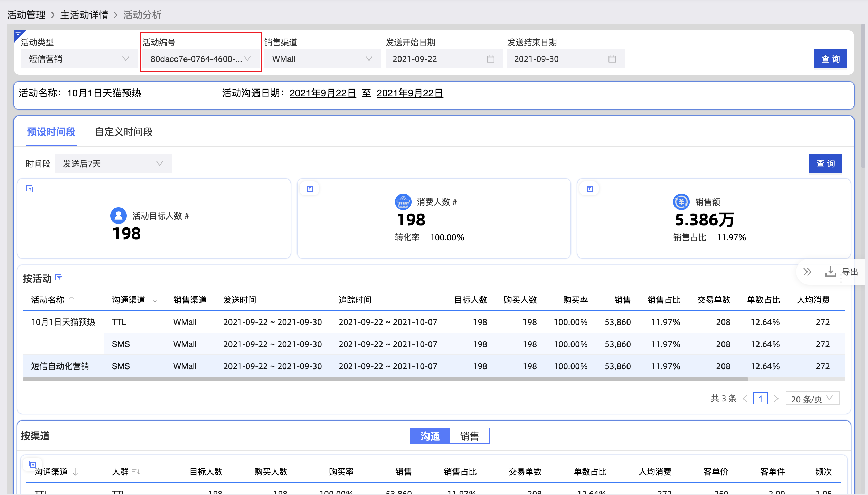Expand the 活动编号 dropdown

pos(200,59)
